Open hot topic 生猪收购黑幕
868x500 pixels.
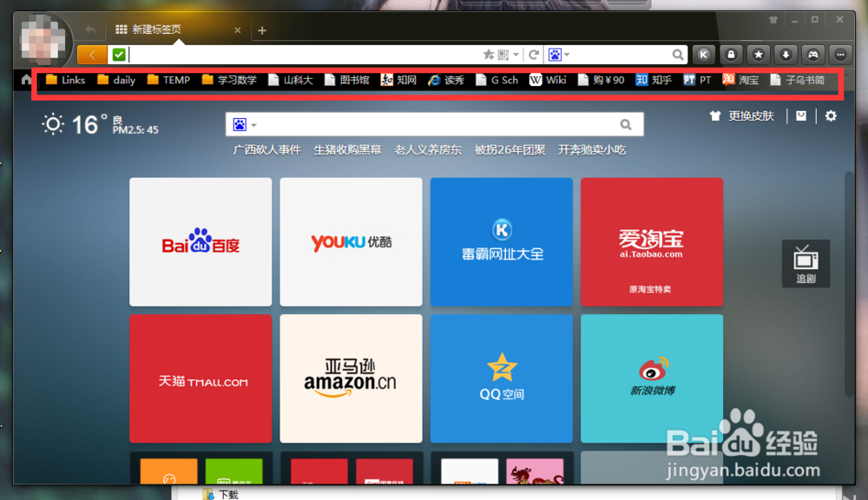tap(348, 149)
